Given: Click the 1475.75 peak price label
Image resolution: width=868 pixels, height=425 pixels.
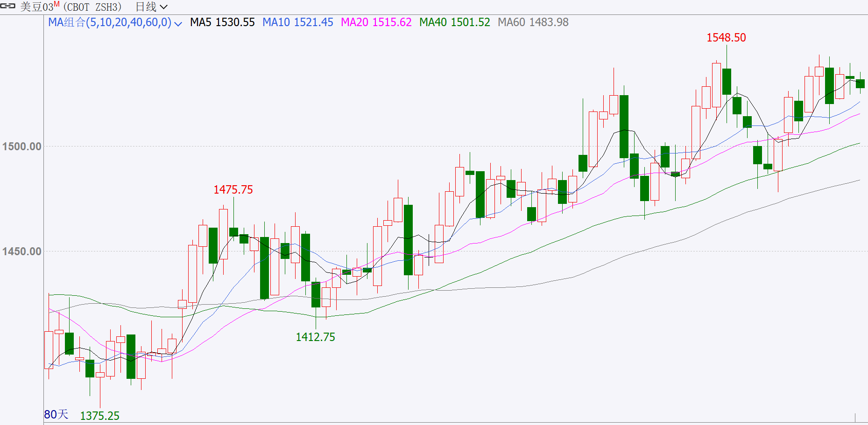Looking at the screenshot, I should [x=233, y=190].
